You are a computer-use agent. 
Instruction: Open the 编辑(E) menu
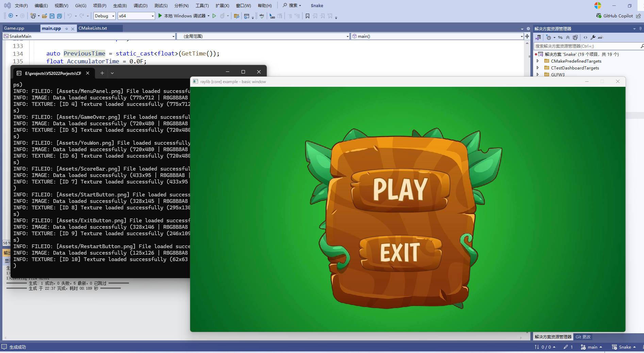(41, 5)
